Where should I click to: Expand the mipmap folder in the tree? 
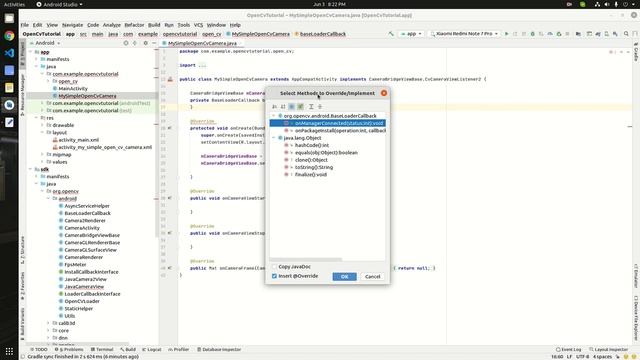42,155
